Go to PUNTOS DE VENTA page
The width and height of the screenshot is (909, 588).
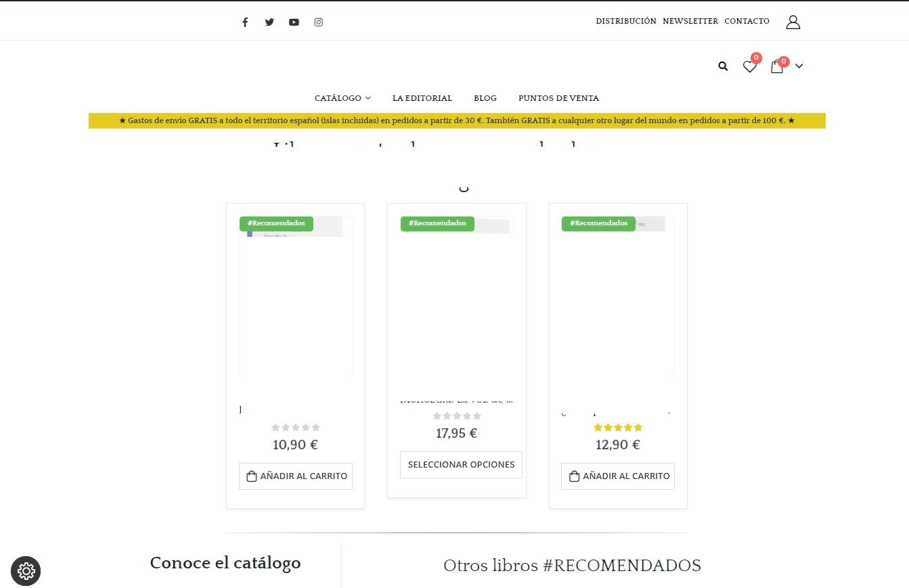click(x=558, y=98)
